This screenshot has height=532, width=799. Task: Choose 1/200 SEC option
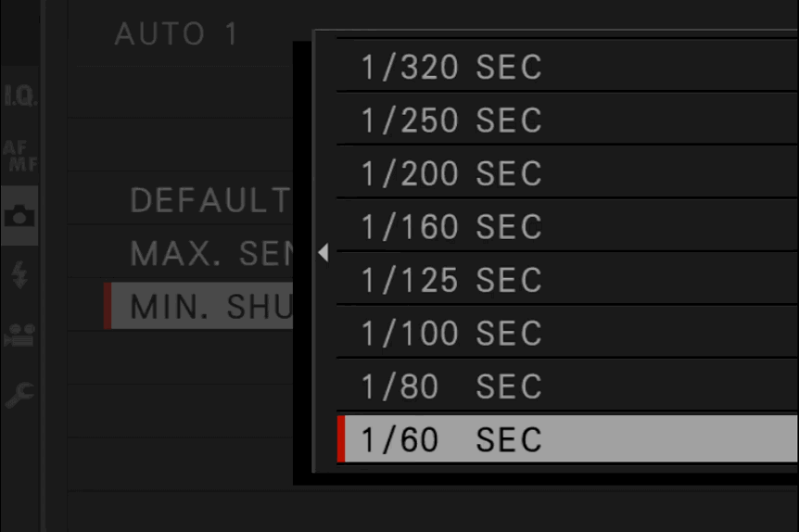tap(567, 173)
